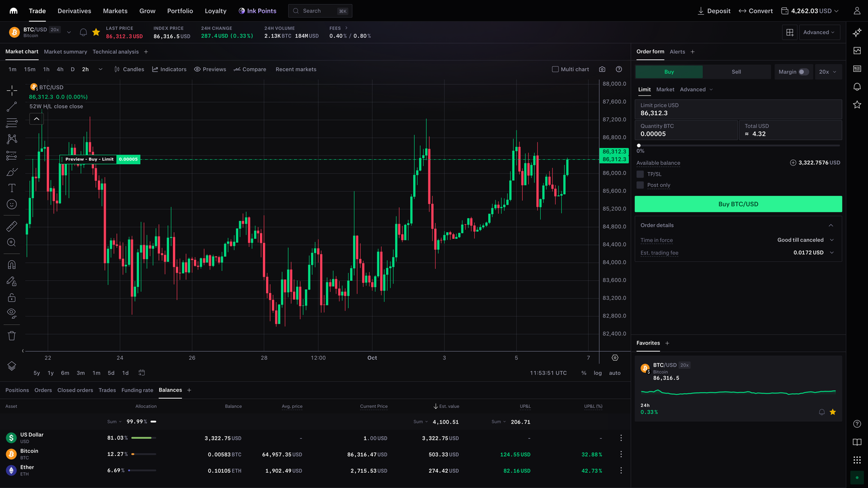Set a price alert bell for BTC/USD header
This screenshot has height=488, width=868.
click(x=83, y=32)
